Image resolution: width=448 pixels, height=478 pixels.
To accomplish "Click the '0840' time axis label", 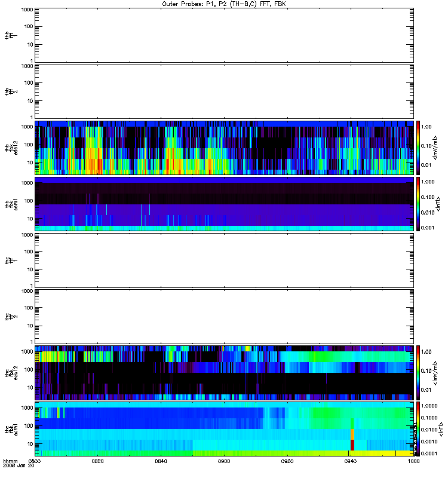I will 161,461.
